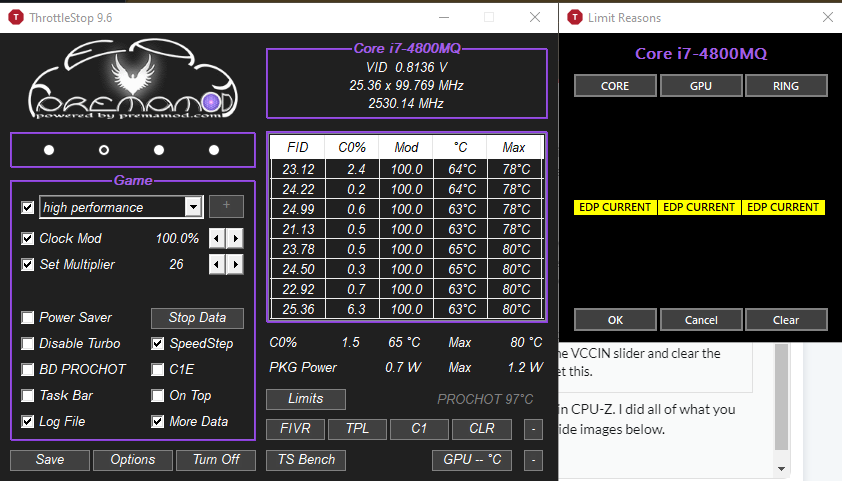Click the PROCHOT 97°C label
Screen dimensions: 842x481
(485, 399)
